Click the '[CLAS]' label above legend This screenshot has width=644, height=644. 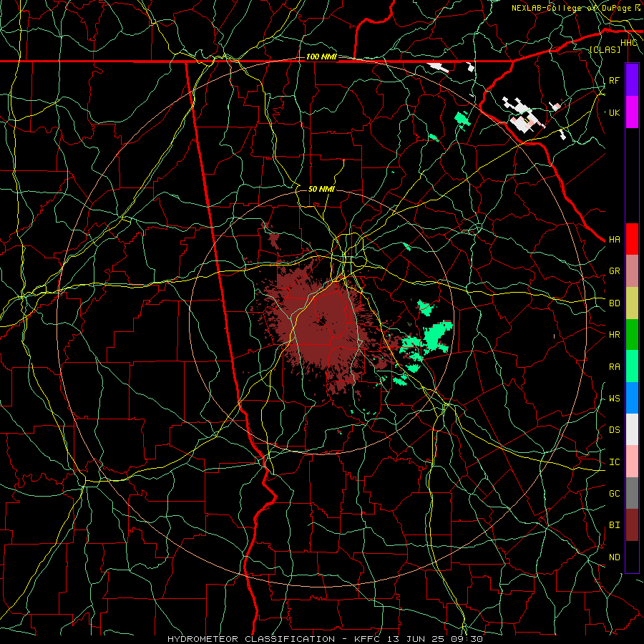click(605, 50)
